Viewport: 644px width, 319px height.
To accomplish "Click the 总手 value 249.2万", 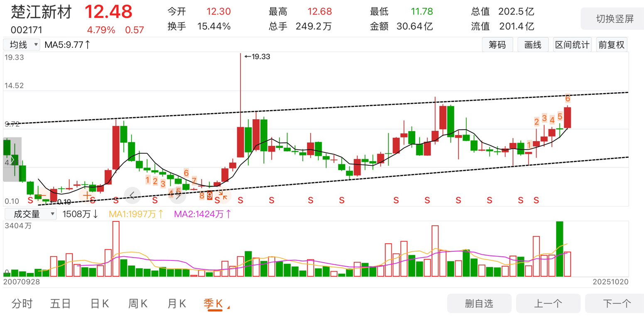I will coord(313,27).
